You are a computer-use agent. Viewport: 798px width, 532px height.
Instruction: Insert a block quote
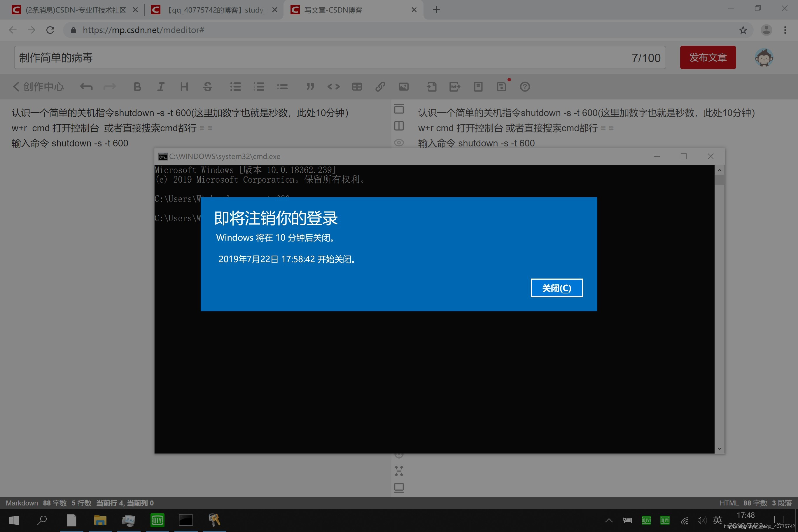[x=310, y=87]
